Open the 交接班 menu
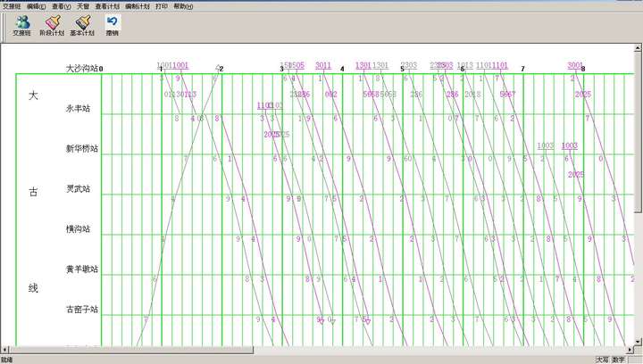 (12, 6)
